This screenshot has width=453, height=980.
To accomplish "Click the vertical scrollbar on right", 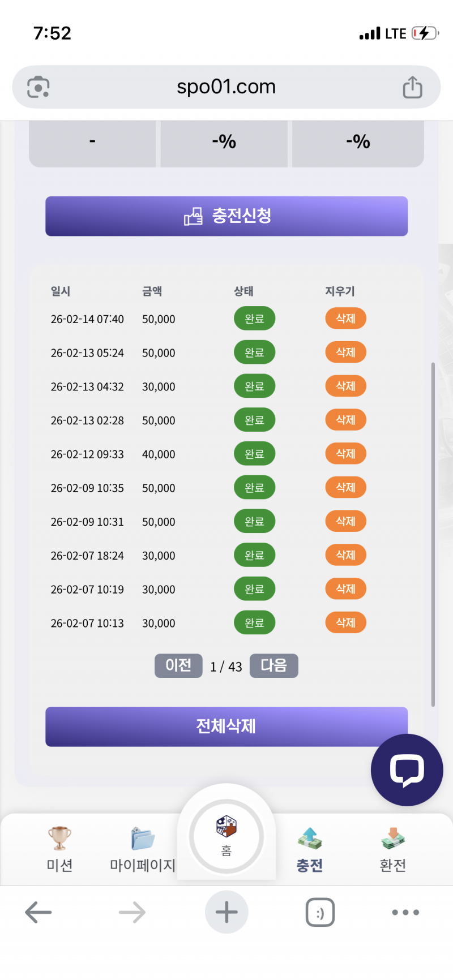I will click(x=433, y=532).
